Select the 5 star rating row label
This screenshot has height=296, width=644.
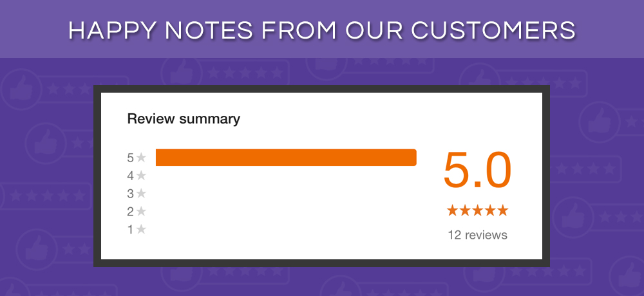click(137, 158)
